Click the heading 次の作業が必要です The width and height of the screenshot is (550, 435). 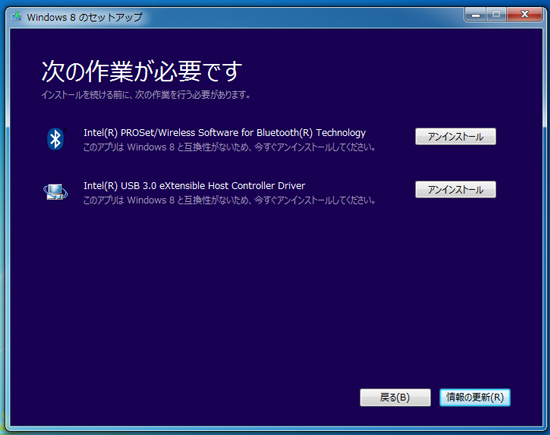[142, 71]
